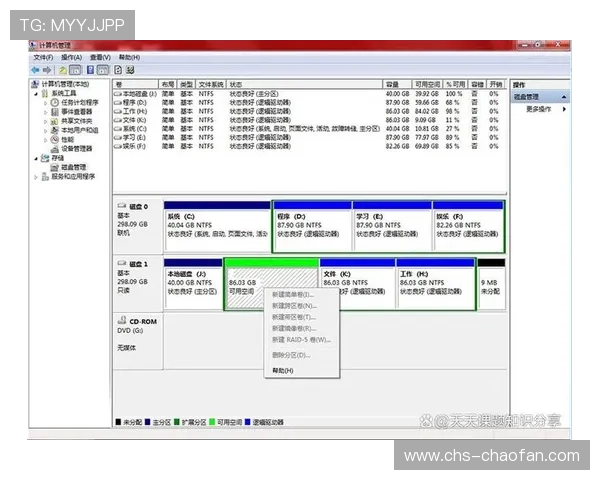This screenshot has width=600, height=480.
Task: Collapse the 系统工具 tree node
Action: coord(37,93)
